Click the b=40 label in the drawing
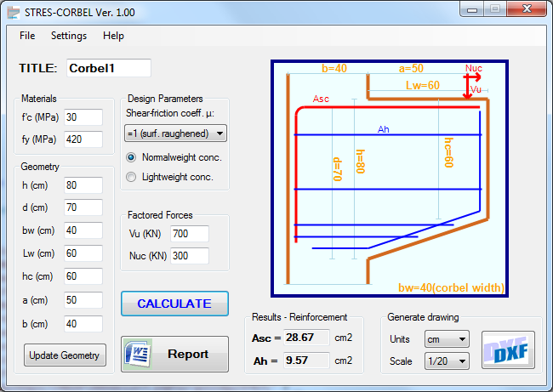This screenshot has height=392, width=553. [x=334, y=68]
